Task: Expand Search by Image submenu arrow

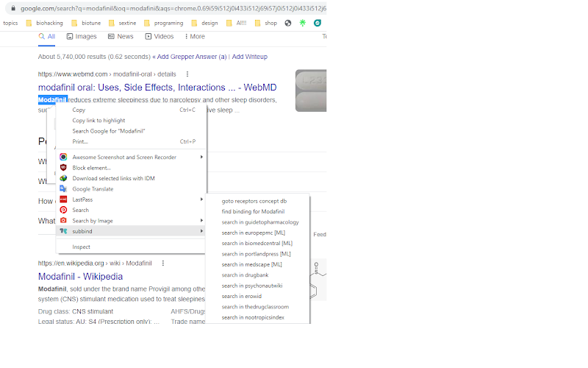Action: 201,220
